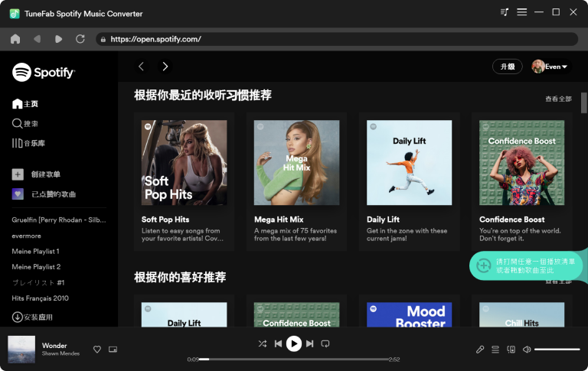
Task: Open connect to device icon
Action: click(x=511, y=350)
